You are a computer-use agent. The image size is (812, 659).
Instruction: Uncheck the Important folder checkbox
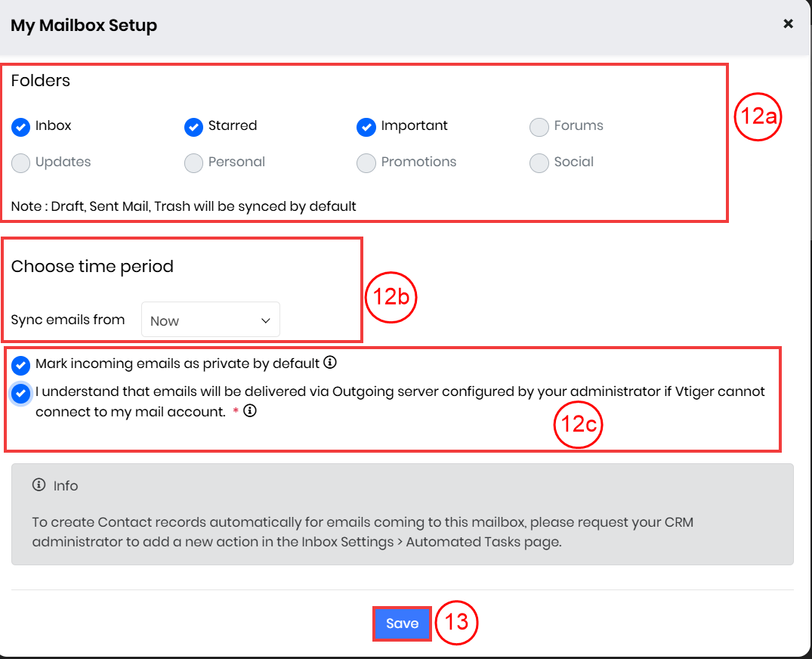pos(366,127)
